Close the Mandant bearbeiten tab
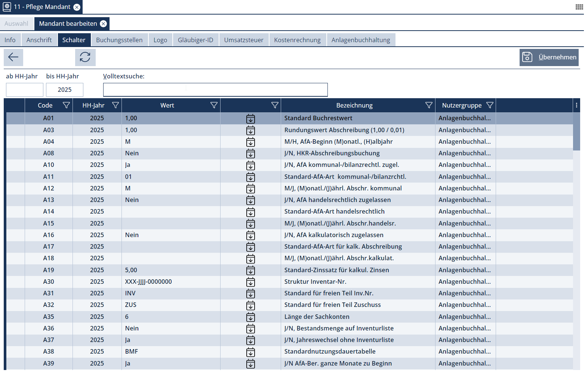 pyautogui.click(x=104, y=24)
